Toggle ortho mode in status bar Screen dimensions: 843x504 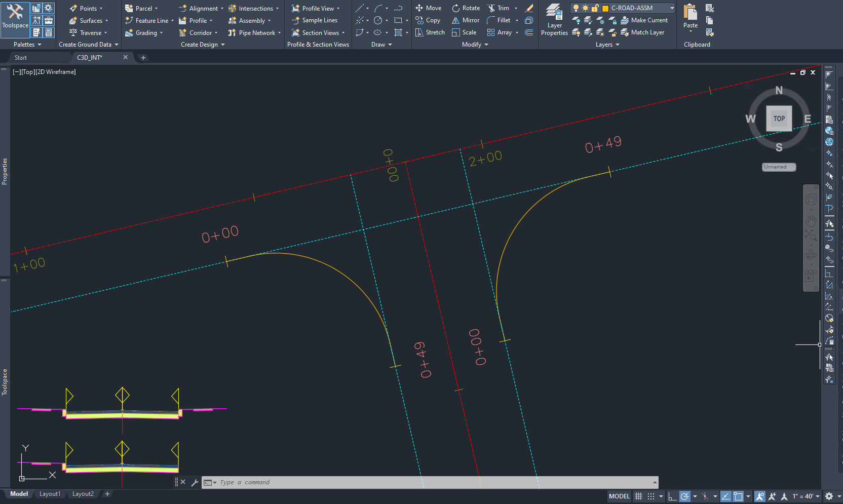click(x=672, y=496)
